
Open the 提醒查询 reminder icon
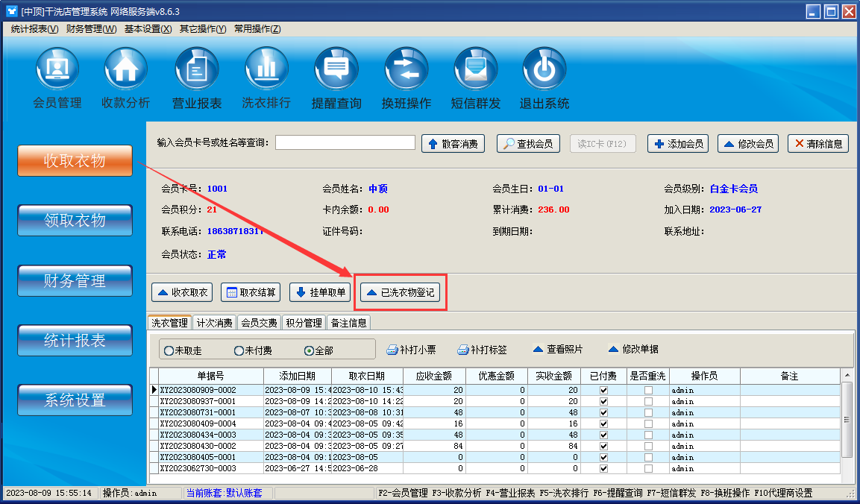pyautogui.click(x=336, y=69)
